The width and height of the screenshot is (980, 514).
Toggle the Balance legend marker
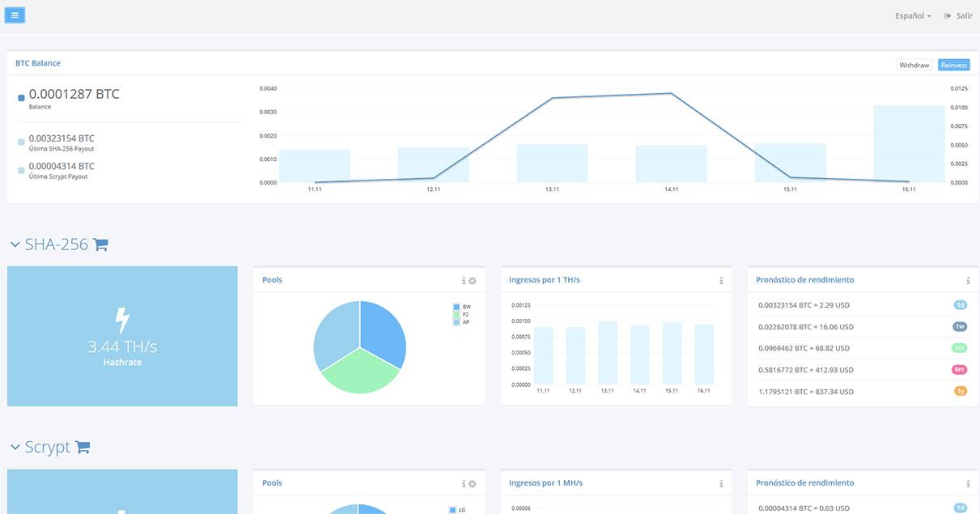[21, 98]
